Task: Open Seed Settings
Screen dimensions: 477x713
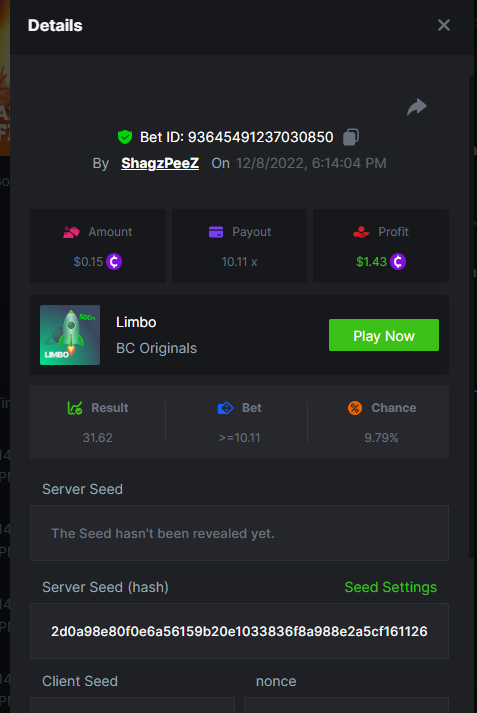Action: [391, 587]
